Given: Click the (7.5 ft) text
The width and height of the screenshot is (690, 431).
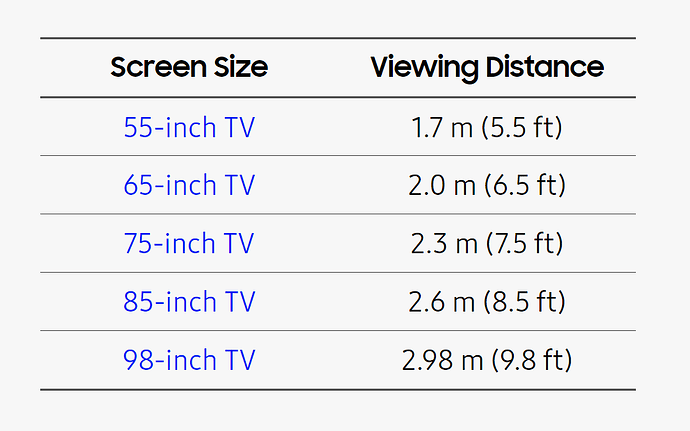Looking at the screenshot, I should coord(525,244).
